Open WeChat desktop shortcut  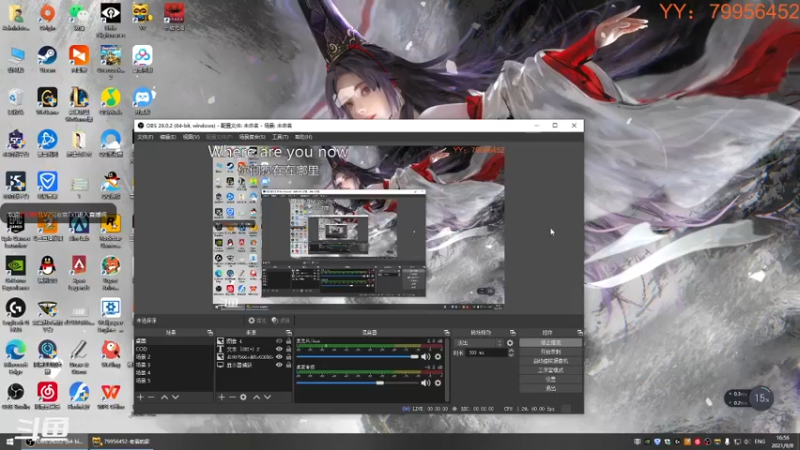tap(79, 16)
